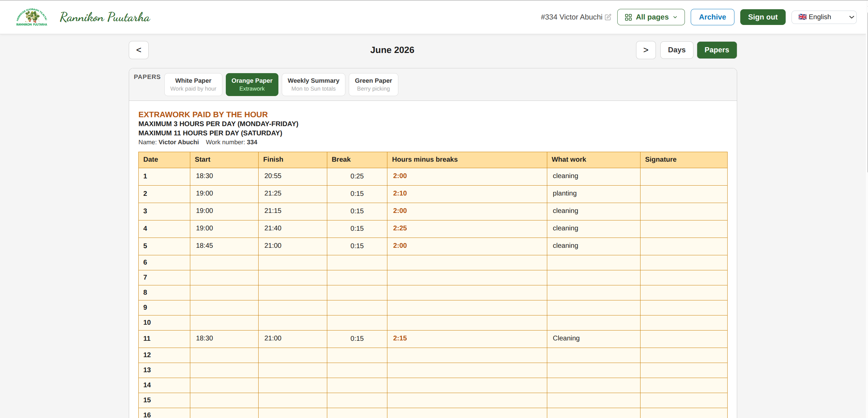Viewport: 868px width, 418px height.
Task: Click finish time 21:15 on date 3
Action: pyautogui.click(x=273, y=211)
